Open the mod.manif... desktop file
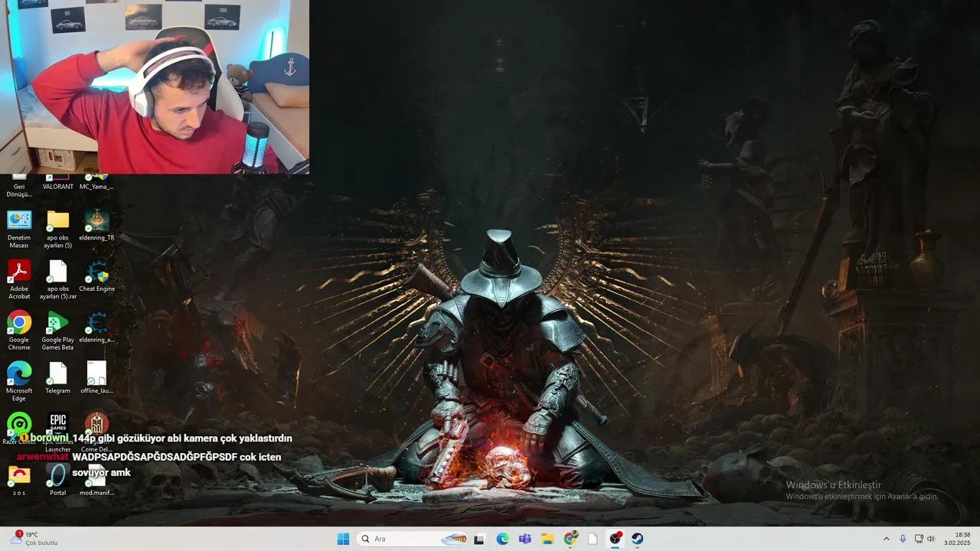Image resolution: width=980 pixels, height=551 pixels. (x=96, y=480)
